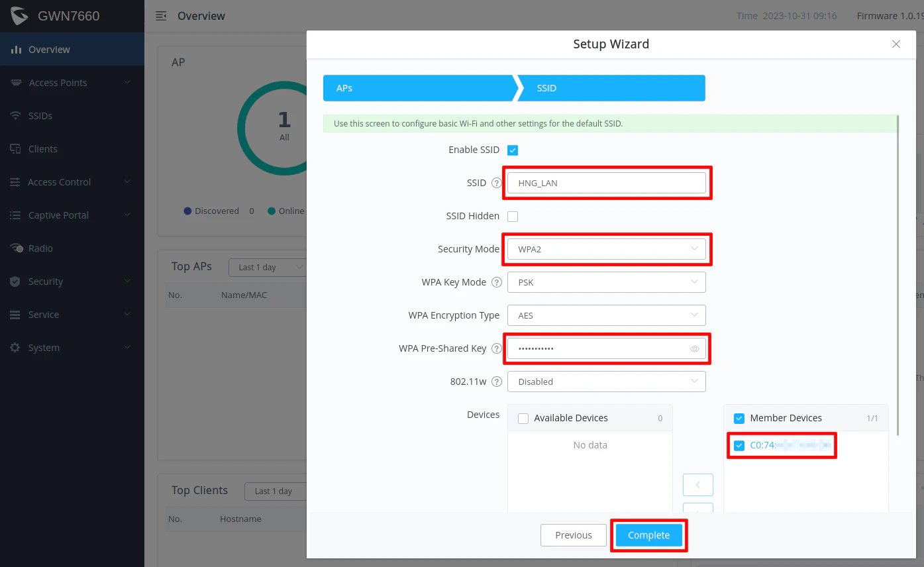Click the C0:74 member device link
The width and height of the screenshot is (924, 567).
(x=790, y=446)
